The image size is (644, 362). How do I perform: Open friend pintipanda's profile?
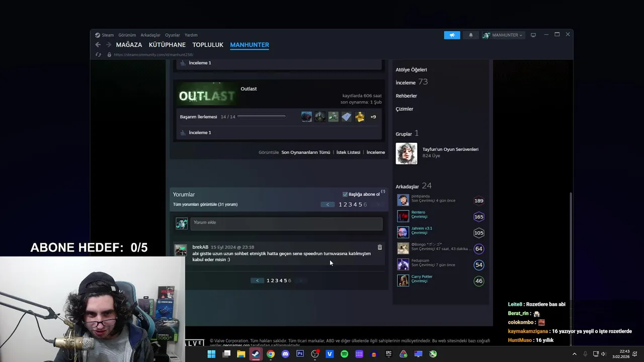(x=420, y=196)
